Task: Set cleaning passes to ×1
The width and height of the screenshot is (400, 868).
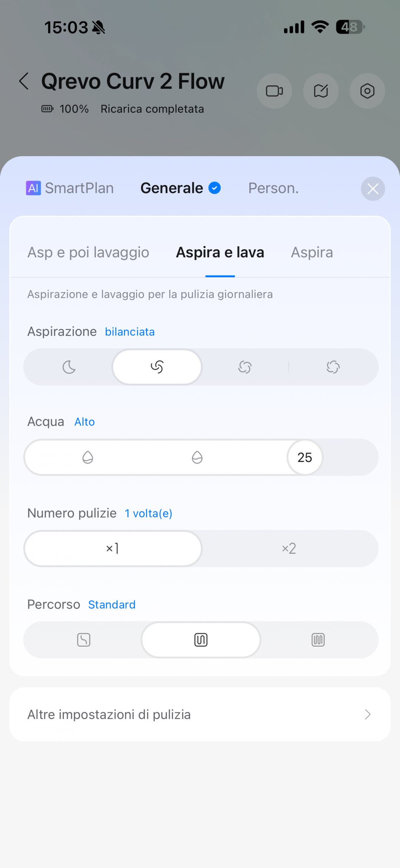Action: coord(113,548)
